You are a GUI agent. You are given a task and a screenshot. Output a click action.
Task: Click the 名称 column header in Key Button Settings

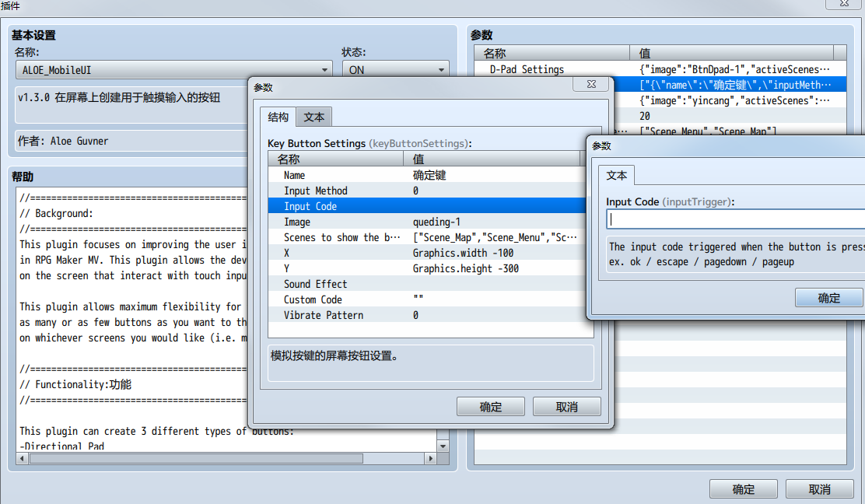pos(335,159)
